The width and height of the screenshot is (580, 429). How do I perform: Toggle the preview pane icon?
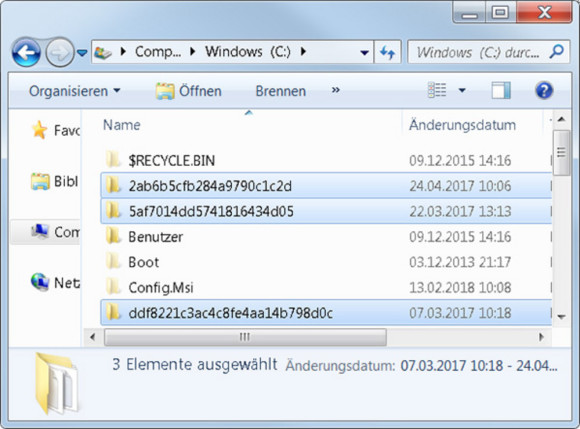point(501,91)
